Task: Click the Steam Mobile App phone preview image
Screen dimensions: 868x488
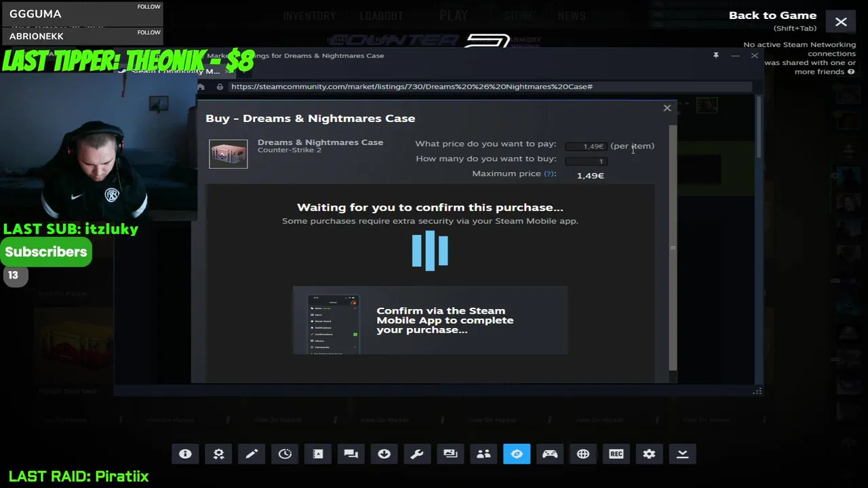Action: click(333, 324)
